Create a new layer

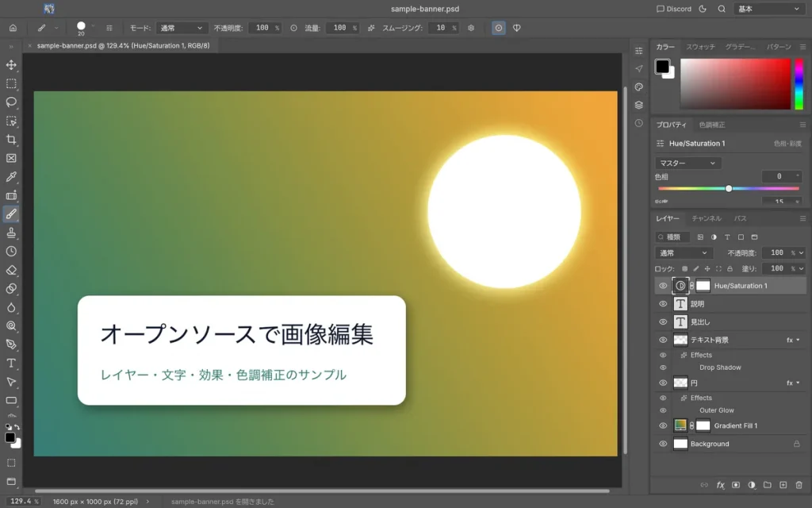click(783, 485)
